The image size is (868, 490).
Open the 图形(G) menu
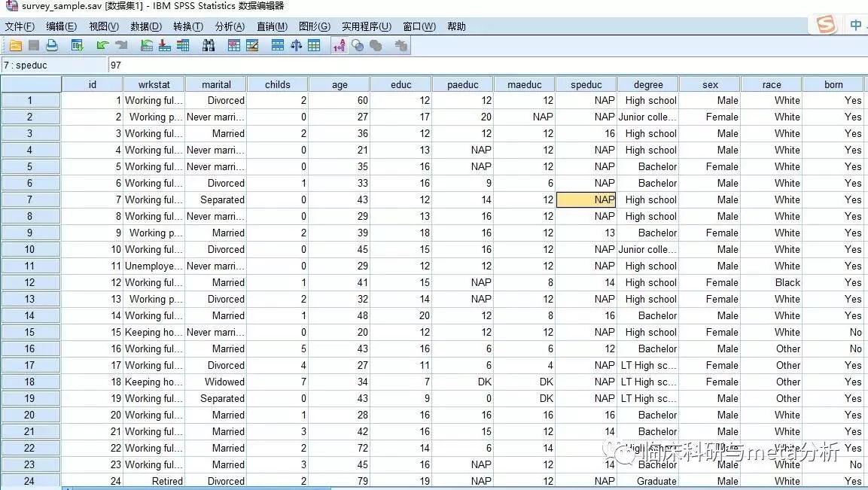[x=315, y=26]
